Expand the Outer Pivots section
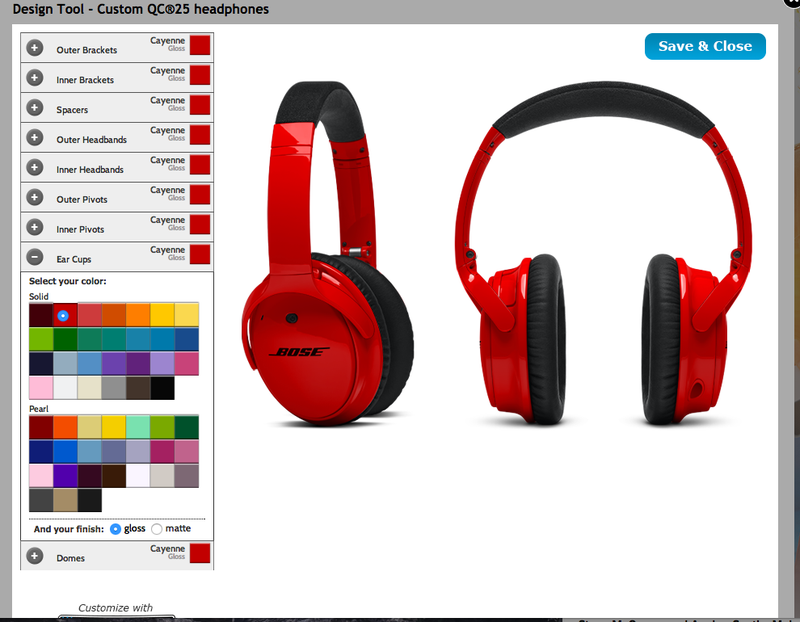Image resolution: width=800 pixels, height=622 pixels. point(35,197)
